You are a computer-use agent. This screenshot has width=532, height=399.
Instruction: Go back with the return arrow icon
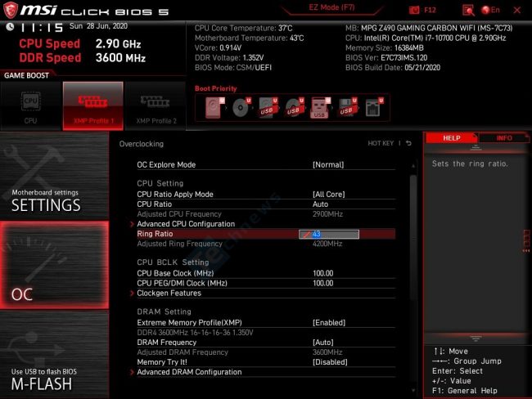[409, 143]
